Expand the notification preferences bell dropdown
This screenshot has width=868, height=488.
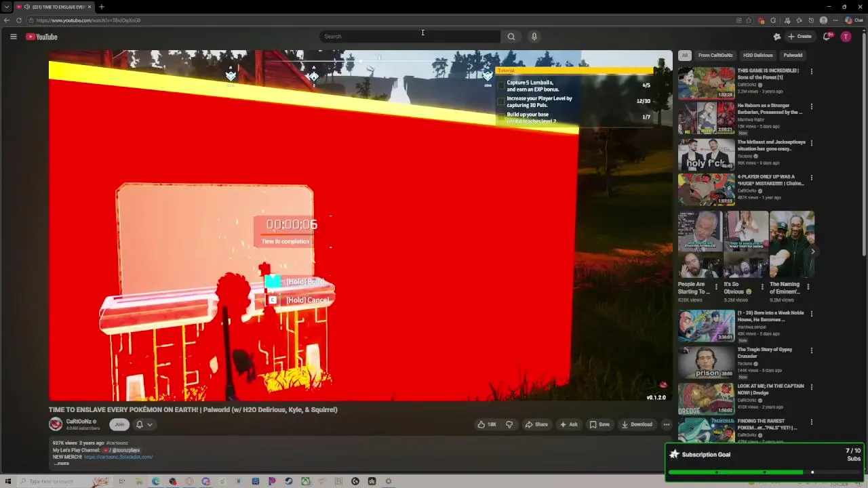click(x=144, y=424)
